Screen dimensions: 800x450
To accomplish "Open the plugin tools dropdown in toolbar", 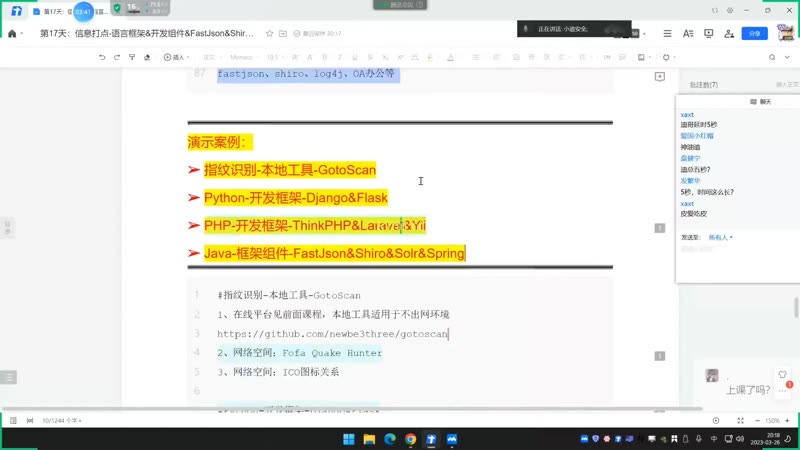I will pos(669,57).
